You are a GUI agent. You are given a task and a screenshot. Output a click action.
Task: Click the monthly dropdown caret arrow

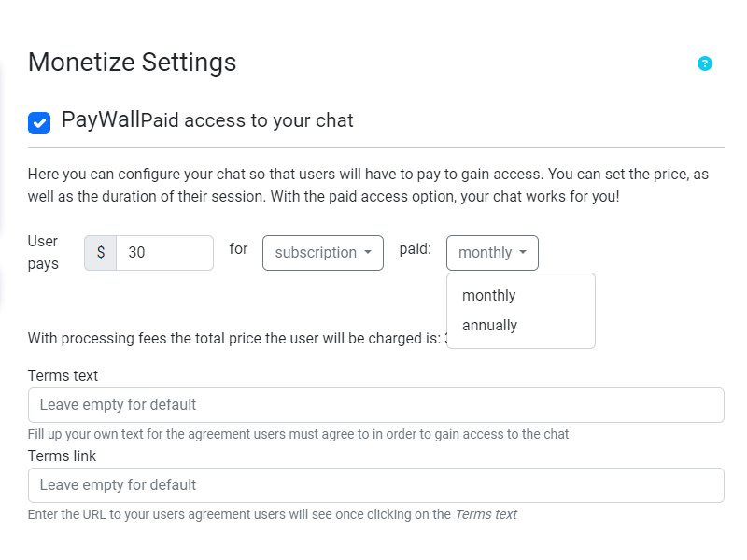pos(525,252)
